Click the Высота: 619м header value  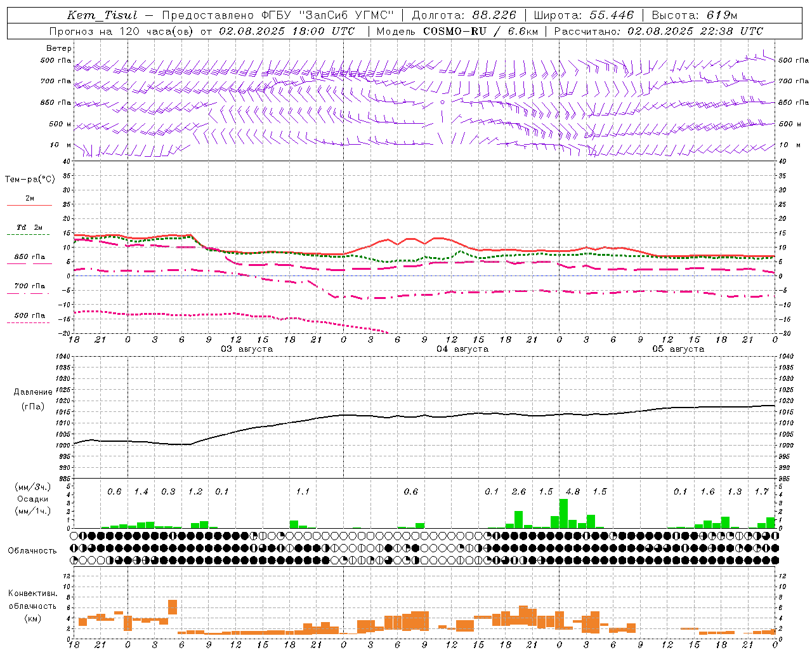tap(695, 15)
